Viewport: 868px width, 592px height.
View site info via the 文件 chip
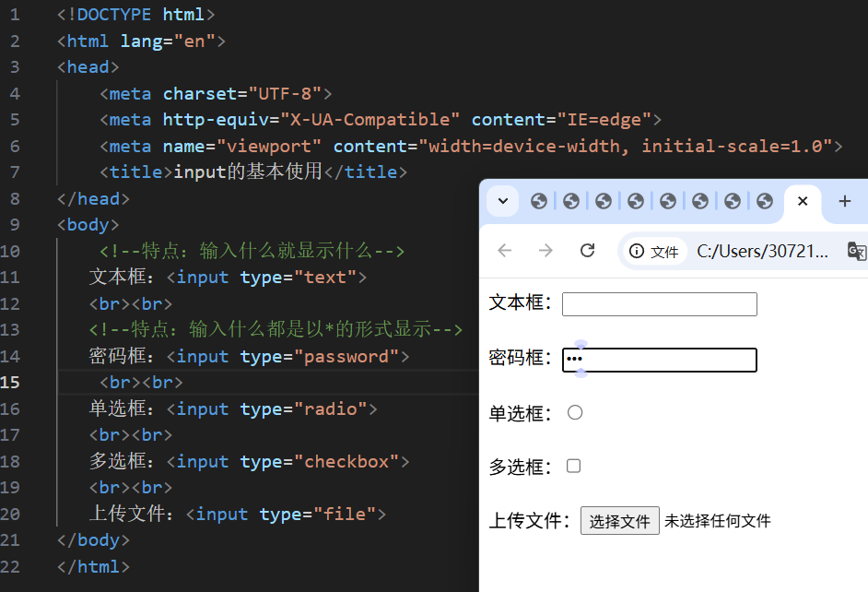tap(654, 252)
